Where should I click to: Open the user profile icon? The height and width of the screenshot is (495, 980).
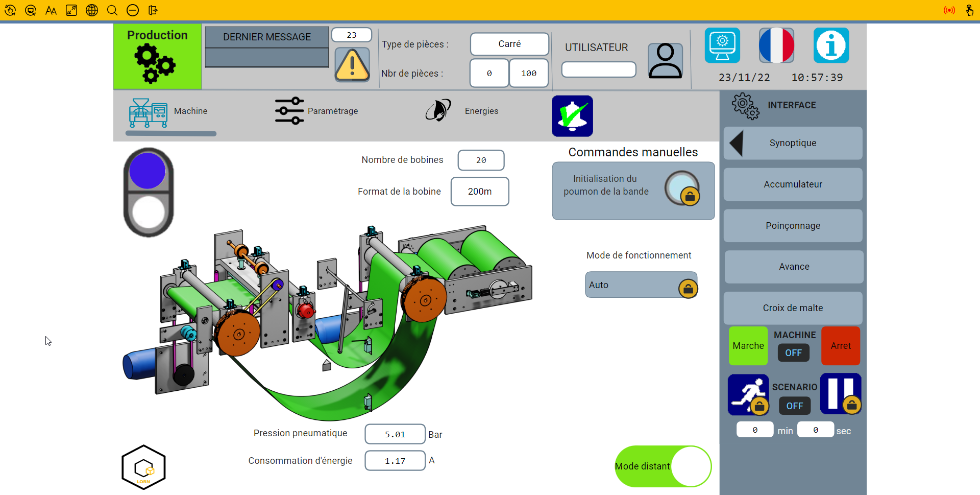click(665, 61)
